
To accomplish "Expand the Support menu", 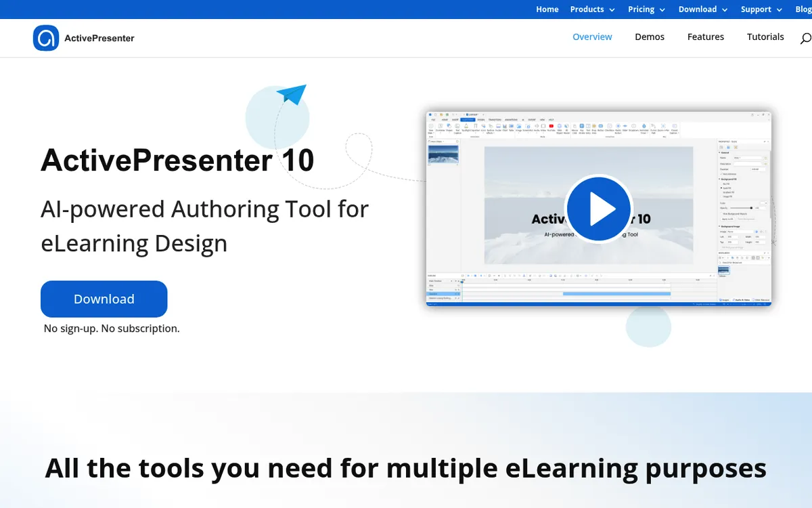I will 761,9.
